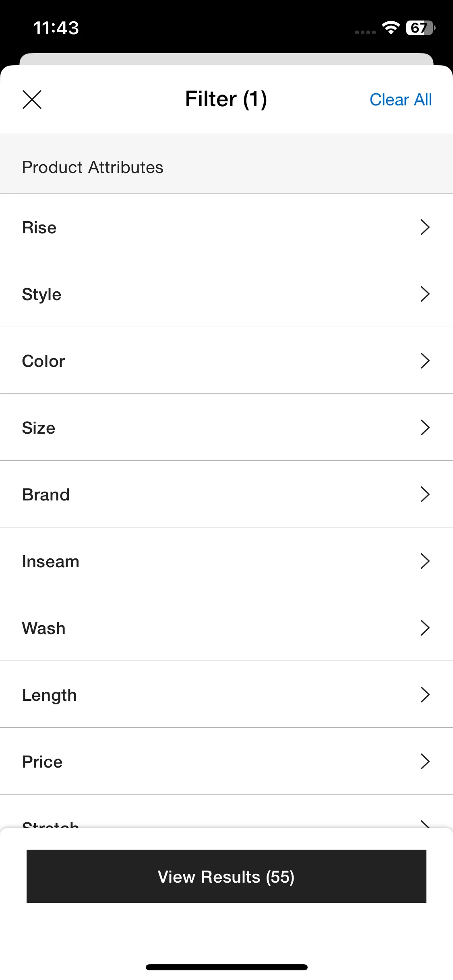Tap the Inseam row chevron icon
453x980 pixels.
coord(425,561)
